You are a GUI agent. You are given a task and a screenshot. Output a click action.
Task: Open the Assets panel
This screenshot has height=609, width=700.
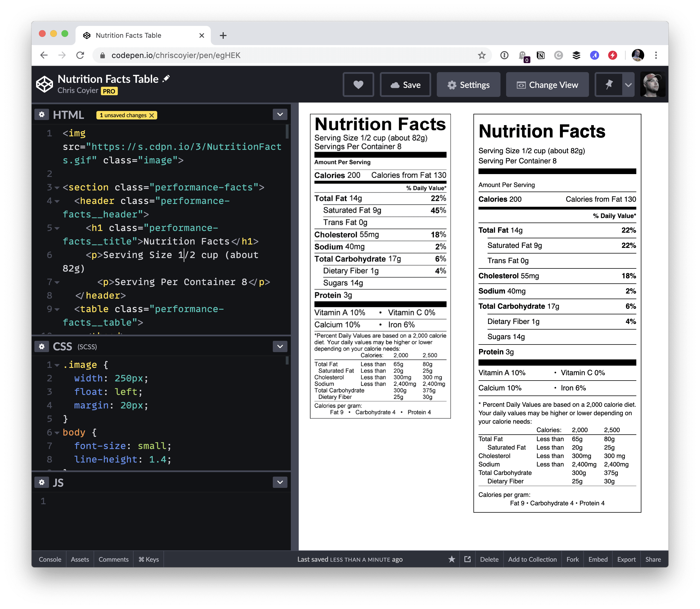click(x=80, y=559)
